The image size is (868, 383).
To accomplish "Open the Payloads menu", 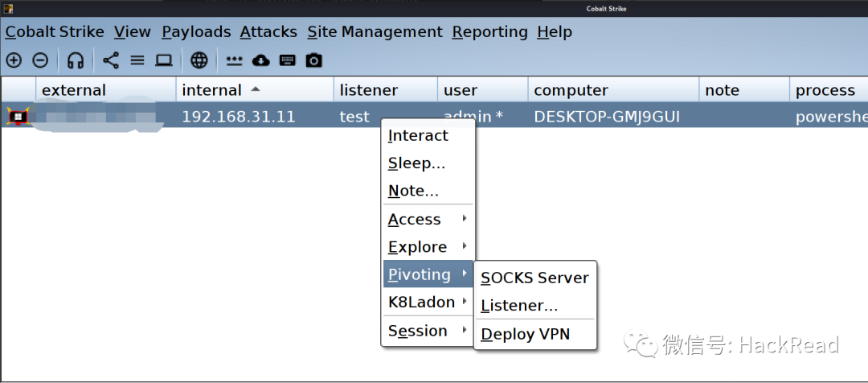I will coord(197,32).
